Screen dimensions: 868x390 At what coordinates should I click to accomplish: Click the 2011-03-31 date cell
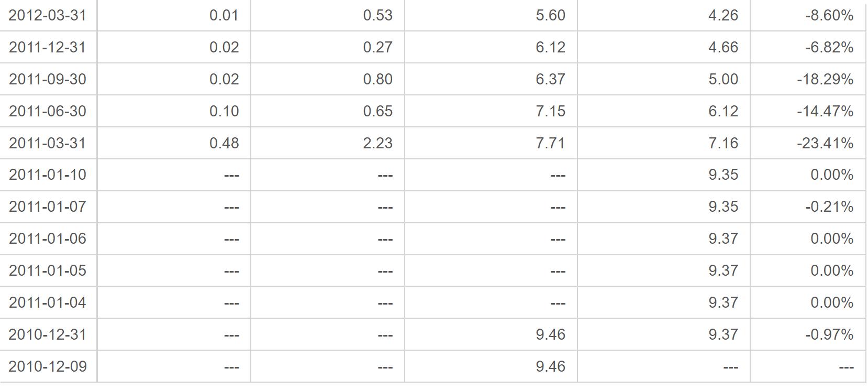(x=48, y=143)
